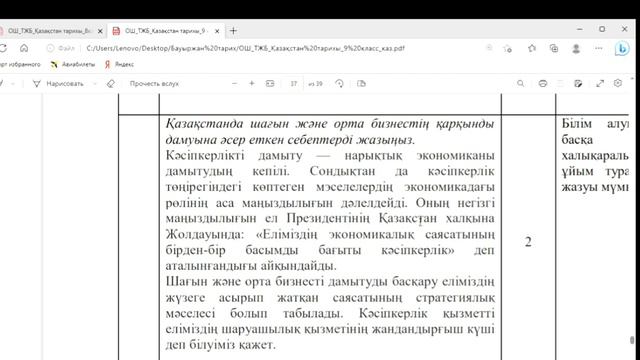This screenshot has width=640, height=360.
Task: Click the score value 2 in table
Action: click(528, 242)
